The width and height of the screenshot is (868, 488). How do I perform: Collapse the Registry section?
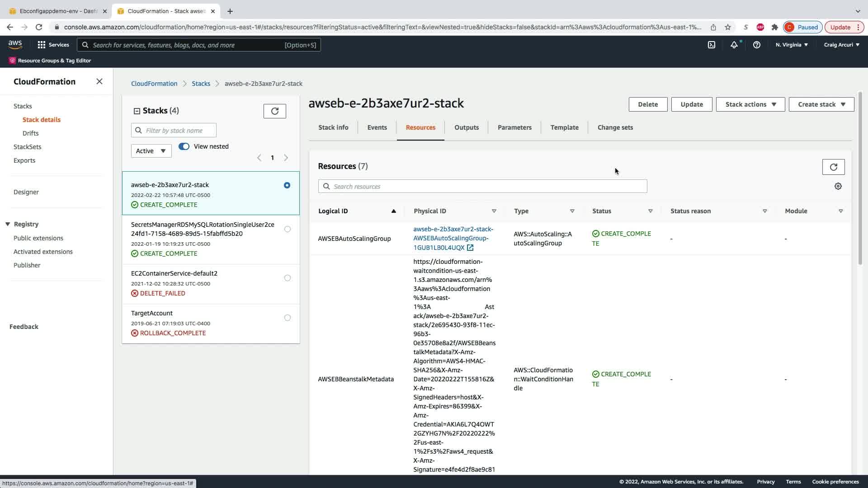(8, 224)
